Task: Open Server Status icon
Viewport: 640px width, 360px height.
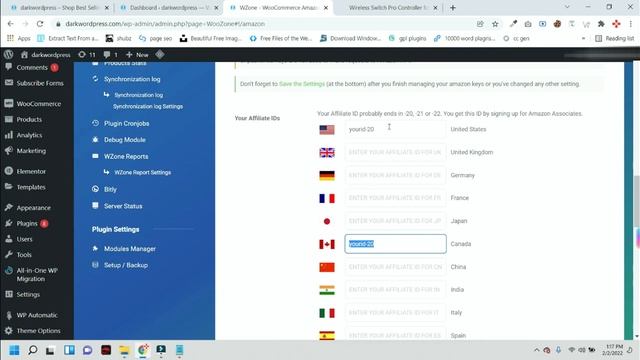Action: pos(95,206)
